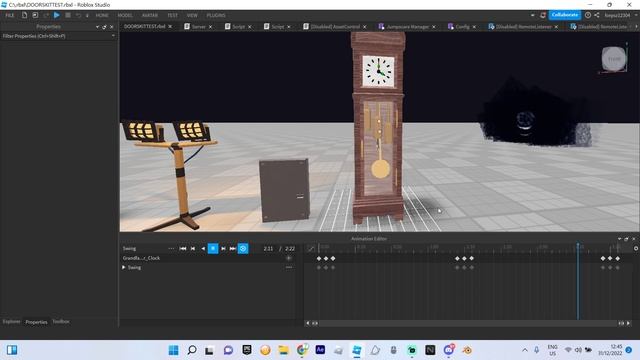The height and width of the screenshot is (360, 640).
Task: Switch to the DOORSKITTEST.rbxl tab
Action: click(144, 27)
